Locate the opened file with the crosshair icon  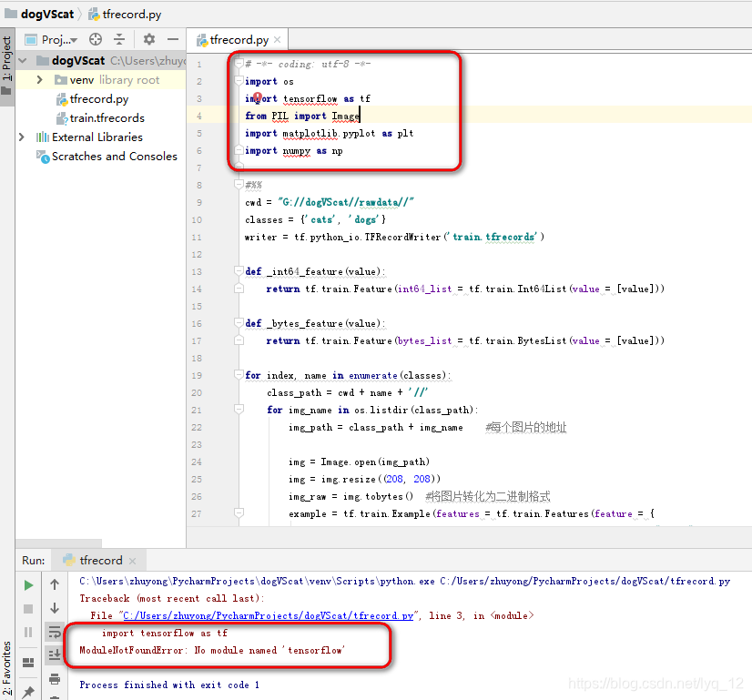pyautogui.click(x=96, y=39)
